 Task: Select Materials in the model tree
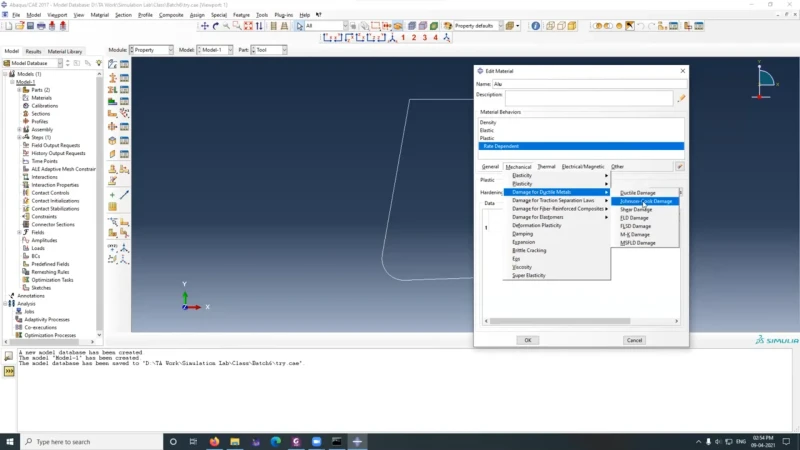pos(41,98)
